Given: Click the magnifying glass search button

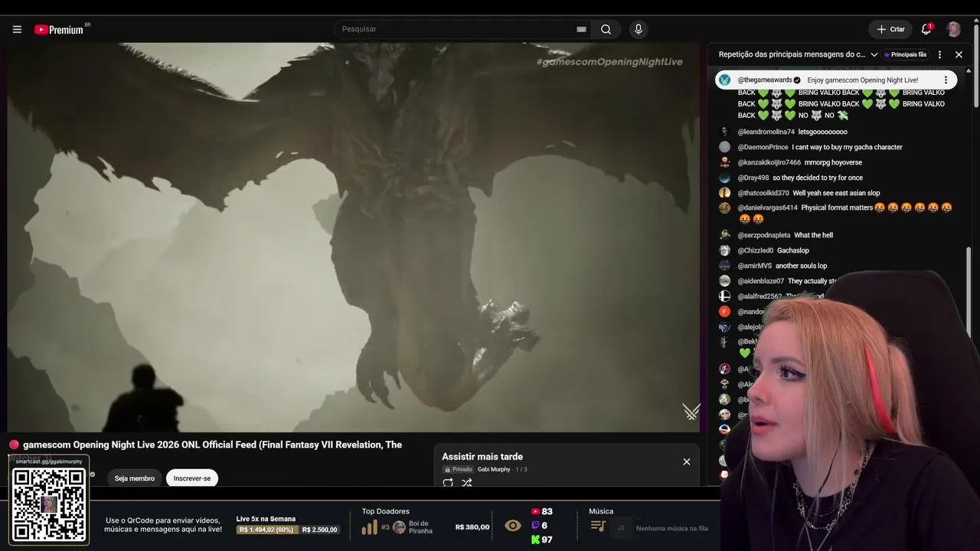Looking at the screenshot, I should pyautogui.click(x=606, y=29).
